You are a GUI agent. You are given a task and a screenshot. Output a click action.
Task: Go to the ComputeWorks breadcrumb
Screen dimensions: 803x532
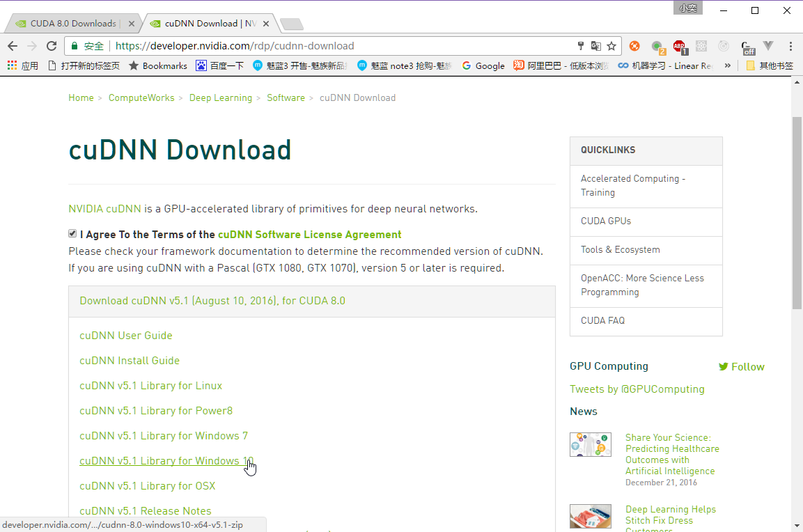click(141, 97)
